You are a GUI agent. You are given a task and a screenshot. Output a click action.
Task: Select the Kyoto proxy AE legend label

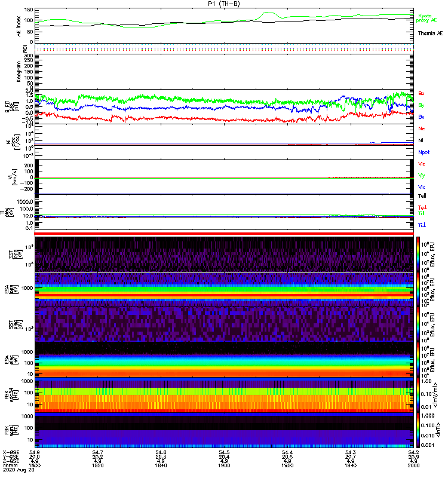(424, 17)
